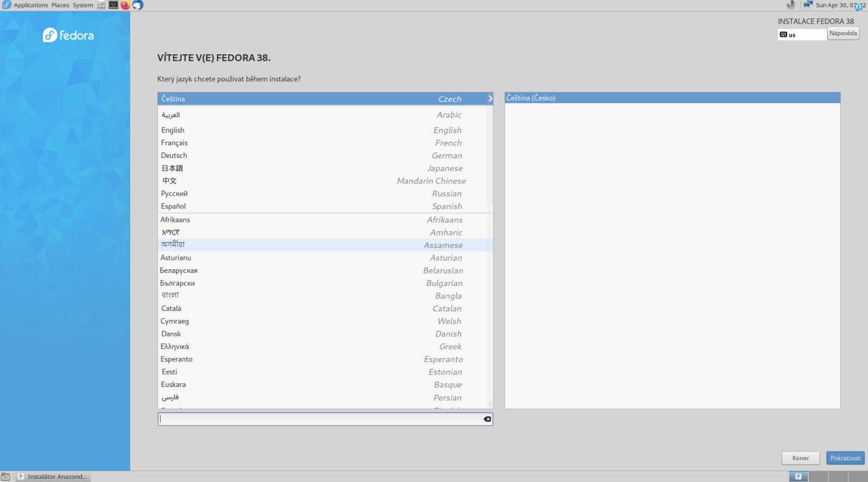Click the Nápověda help button
This screenshot has height=482, width=868.
click(843, 33)
